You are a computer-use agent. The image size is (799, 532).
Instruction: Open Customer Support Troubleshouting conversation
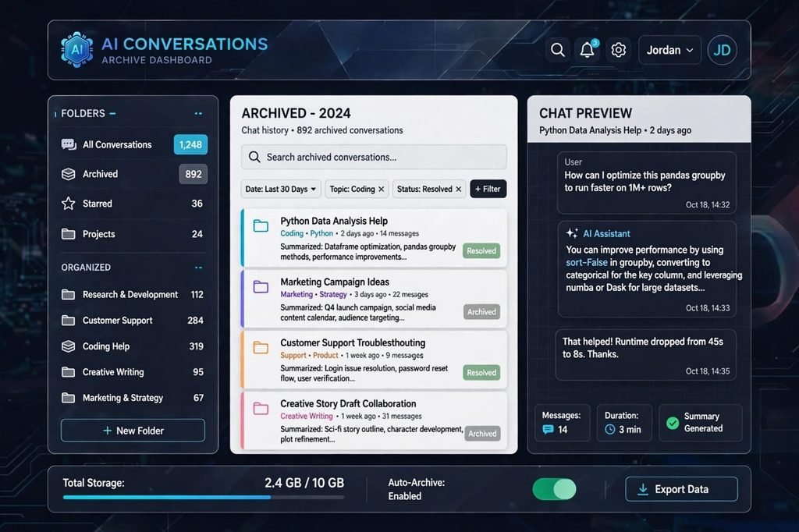tap(374, 360)
